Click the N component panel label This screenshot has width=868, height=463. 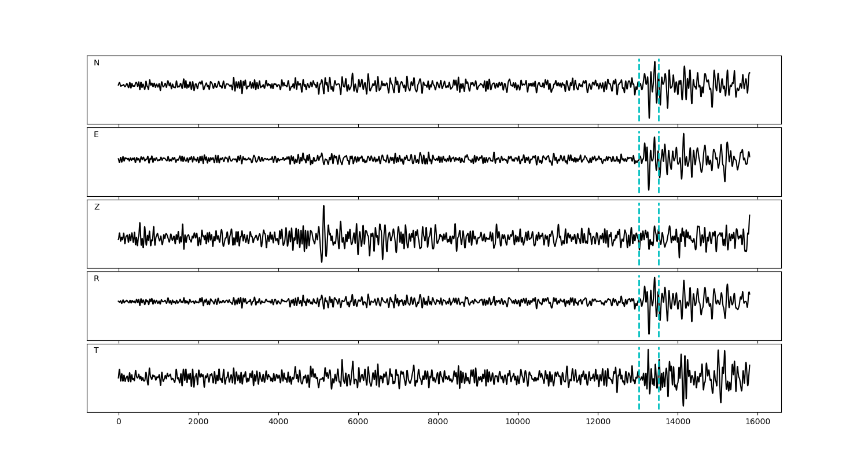[x=97, y=63]
